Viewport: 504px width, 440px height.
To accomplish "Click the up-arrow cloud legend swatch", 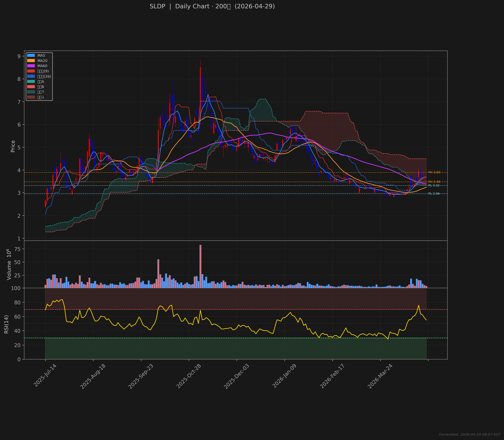I will coord(31,92).
